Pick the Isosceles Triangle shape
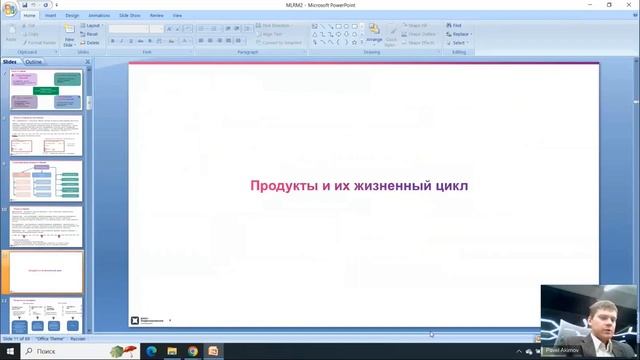640x360 pixels. pos(315,34)
